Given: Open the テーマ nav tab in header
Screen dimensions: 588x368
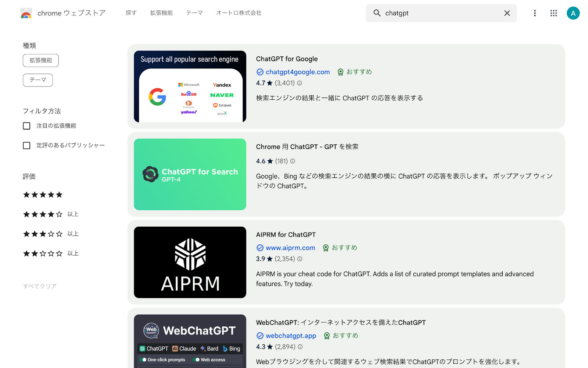Looking at the screenshot, I should [x=194, y=13].
